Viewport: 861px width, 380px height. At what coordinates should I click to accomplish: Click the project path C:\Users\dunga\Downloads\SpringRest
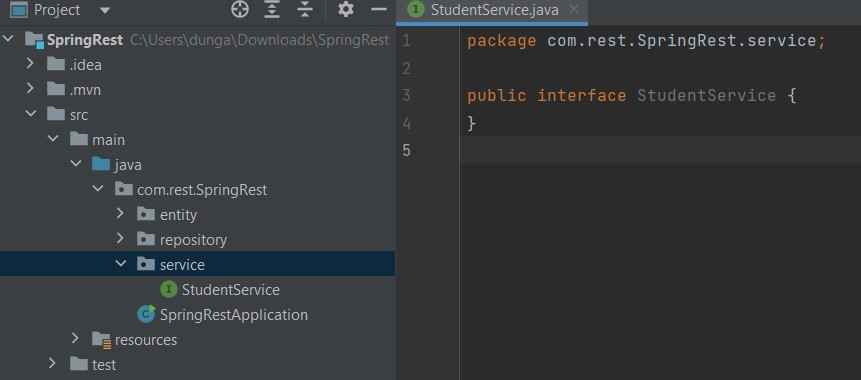click(x=259, y=40)
